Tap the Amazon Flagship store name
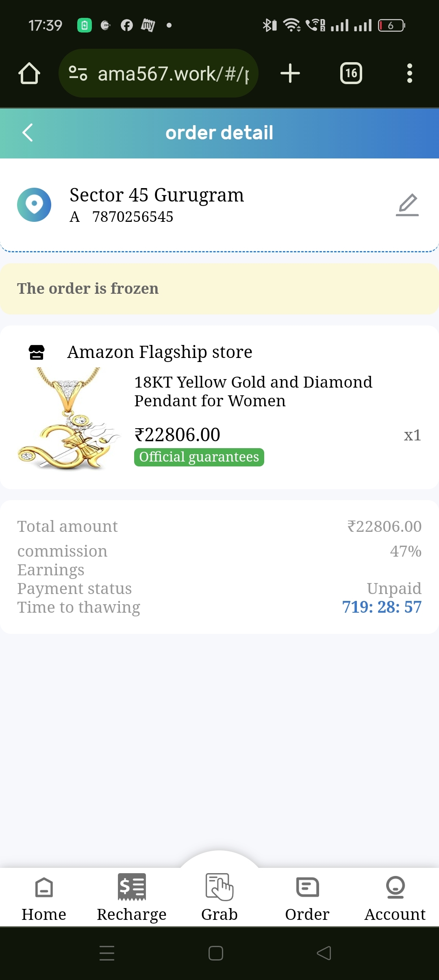 pyautogui.click(x=160, y=352)
